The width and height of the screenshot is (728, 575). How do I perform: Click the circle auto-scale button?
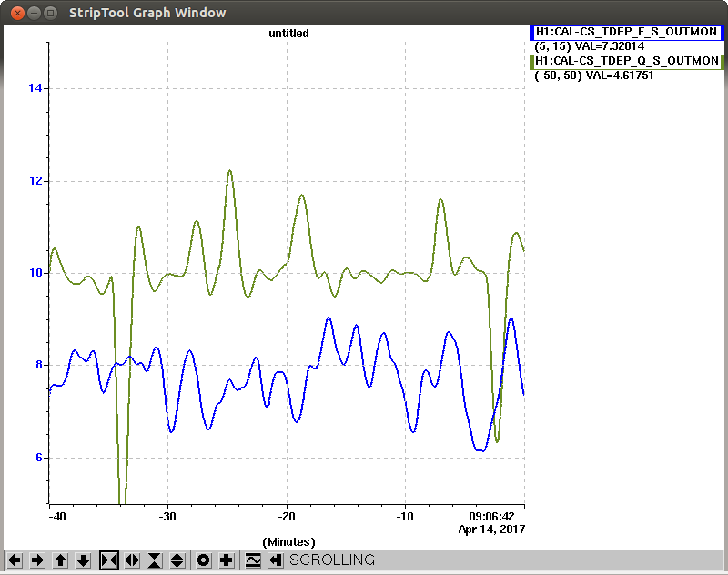(x=203, y=560)
